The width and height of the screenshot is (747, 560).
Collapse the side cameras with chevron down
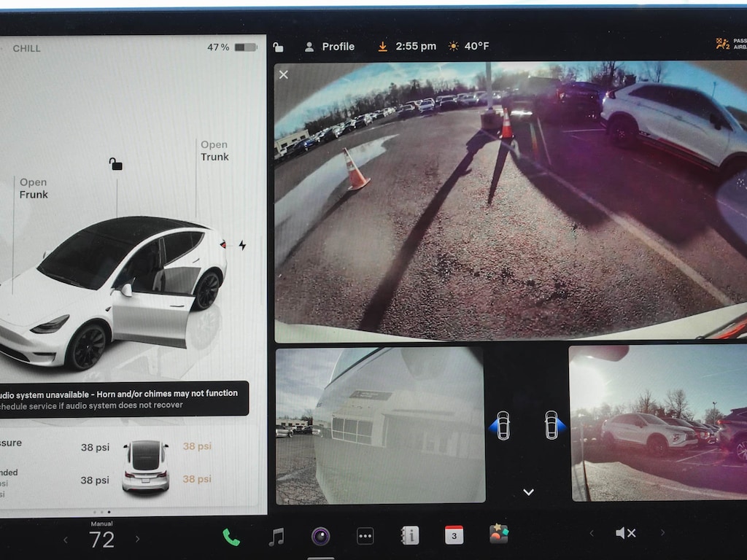pos(528,492)
